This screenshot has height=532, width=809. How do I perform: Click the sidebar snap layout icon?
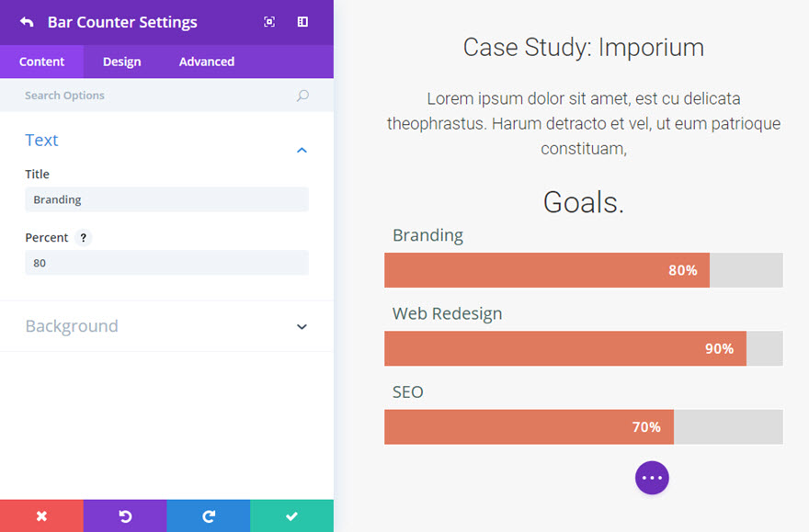[302, 22]
